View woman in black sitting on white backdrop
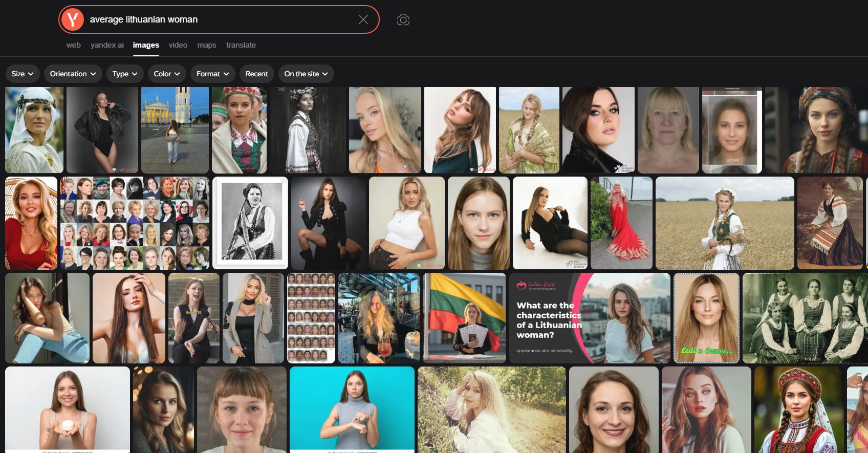This screenshot has width=868, height=453. click(x=550, y=223)
